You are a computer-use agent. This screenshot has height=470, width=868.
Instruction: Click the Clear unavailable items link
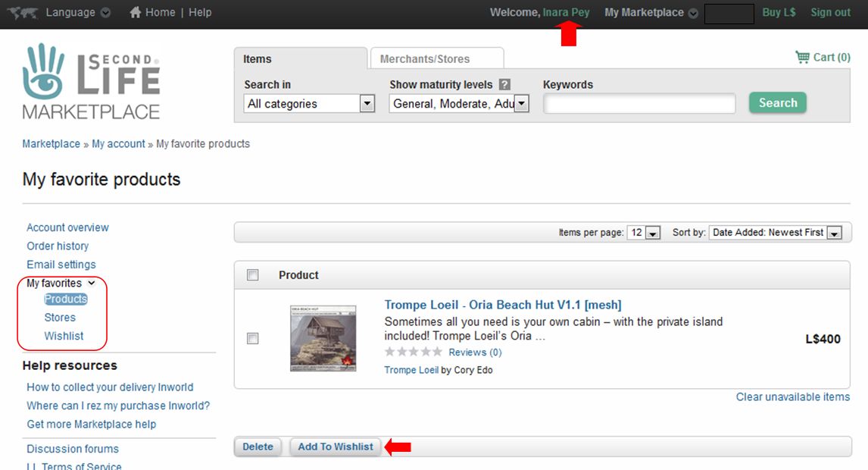point(792,396)
